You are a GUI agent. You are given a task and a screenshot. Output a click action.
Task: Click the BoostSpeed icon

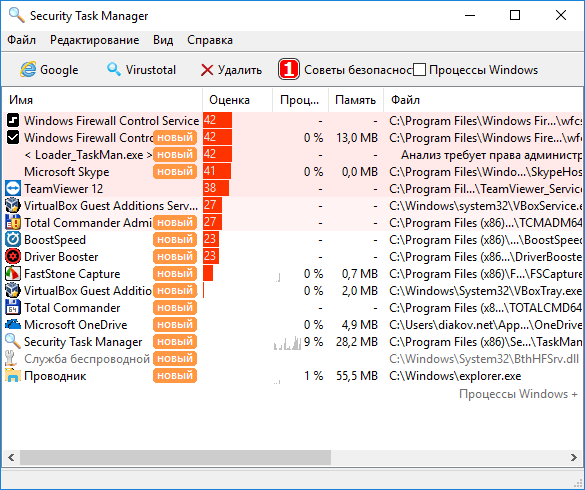click(x=13, y=240)
